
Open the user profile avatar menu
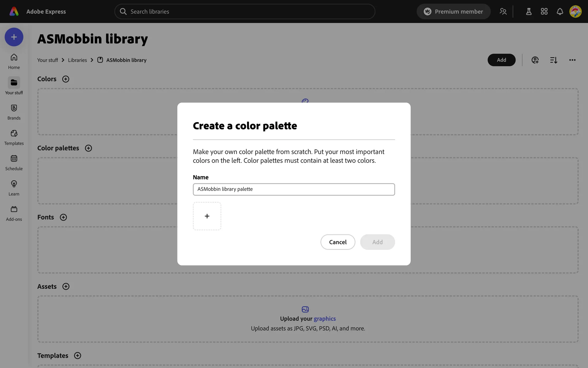575,12
